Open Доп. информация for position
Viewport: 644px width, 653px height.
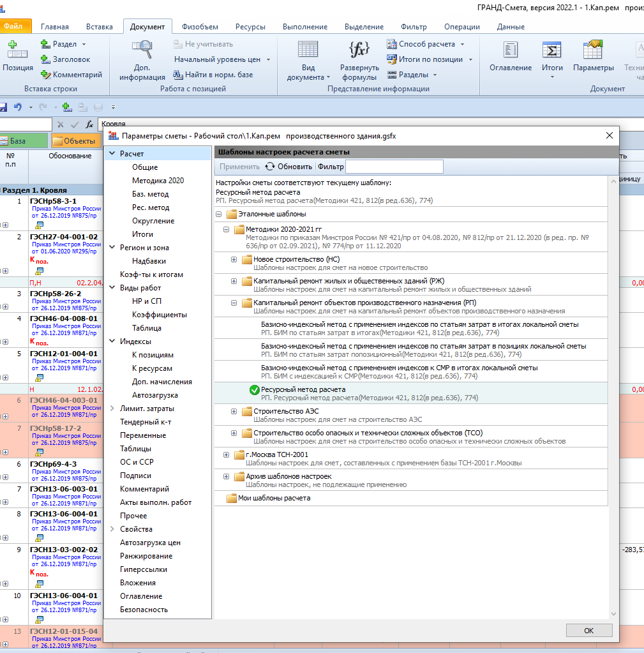click(x=142, y=61)
